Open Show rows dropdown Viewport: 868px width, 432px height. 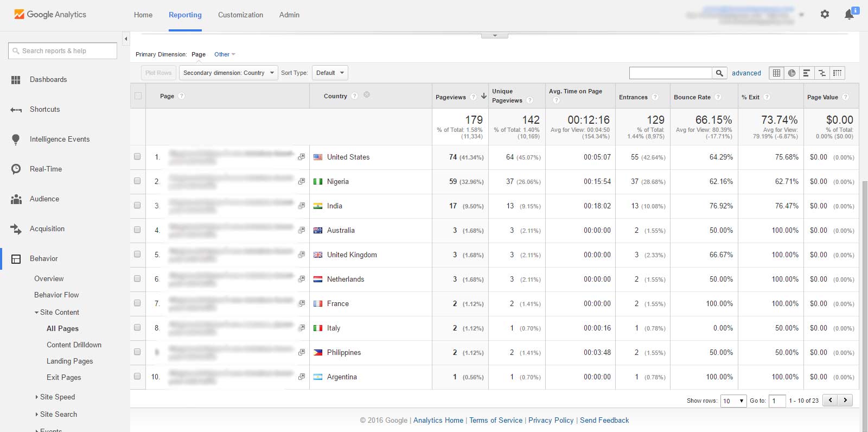click(733, 401)
